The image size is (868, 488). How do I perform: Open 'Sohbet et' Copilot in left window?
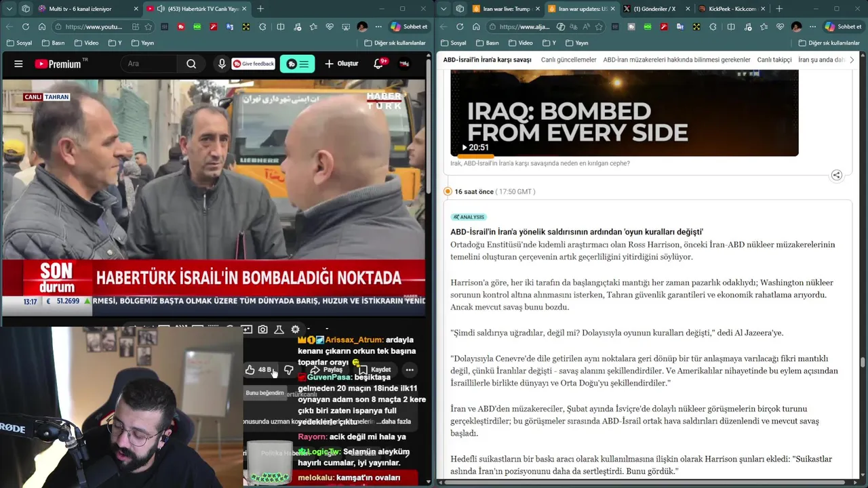point(409,26)
